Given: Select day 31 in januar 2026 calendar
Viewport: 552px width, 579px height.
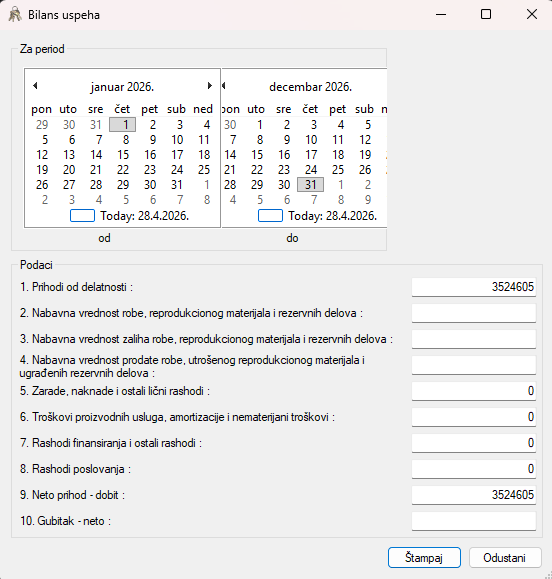Looking at the screenshot, I should pyautogui.click(x=177, y=185).
